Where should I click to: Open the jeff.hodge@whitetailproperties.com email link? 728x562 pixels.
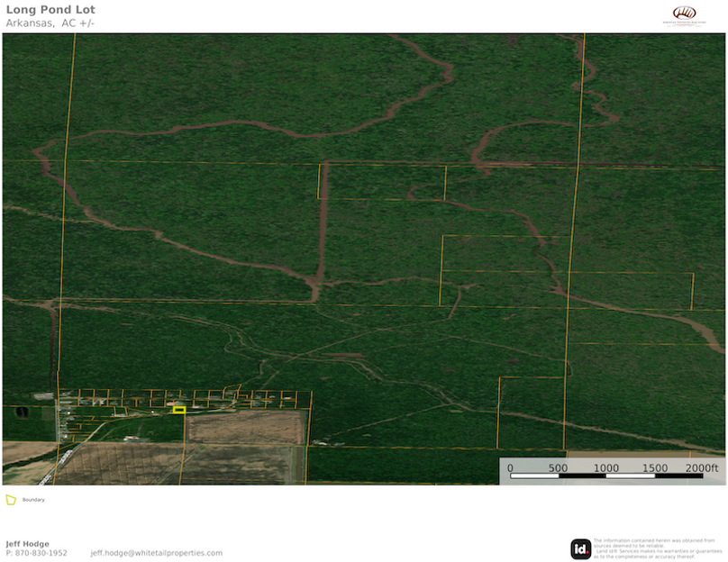point(156,553)
